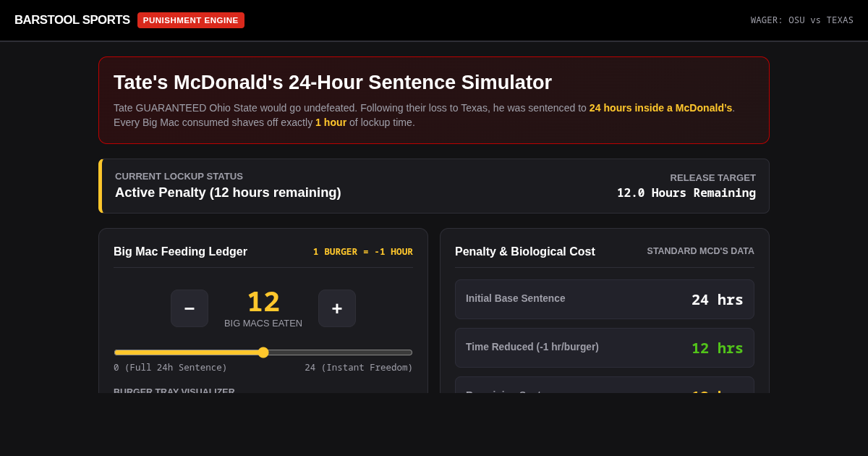The height and width of the screenshot is (456, 868).
Task: Click the 'Current Lockup Status' label
Action: (179, 176)
